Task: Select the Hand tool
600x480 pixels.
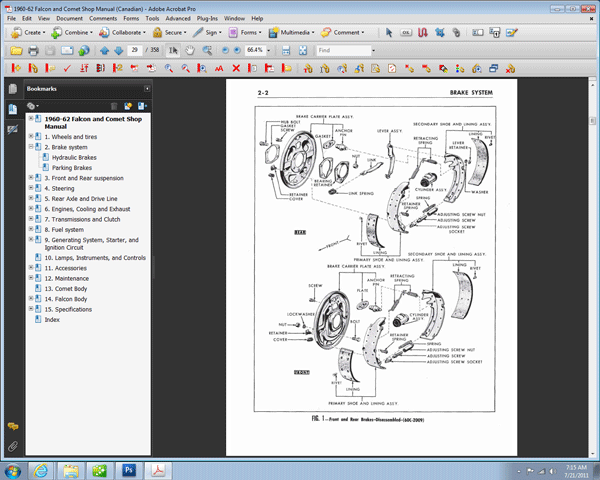Action: point(190,50)
